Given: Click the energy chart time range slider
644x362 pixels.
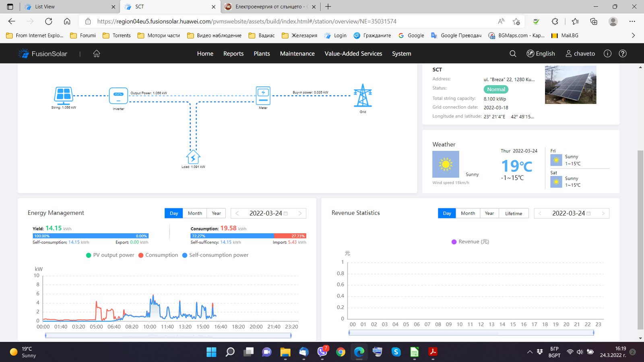Looking at the screenshot, I should point(168,335).
